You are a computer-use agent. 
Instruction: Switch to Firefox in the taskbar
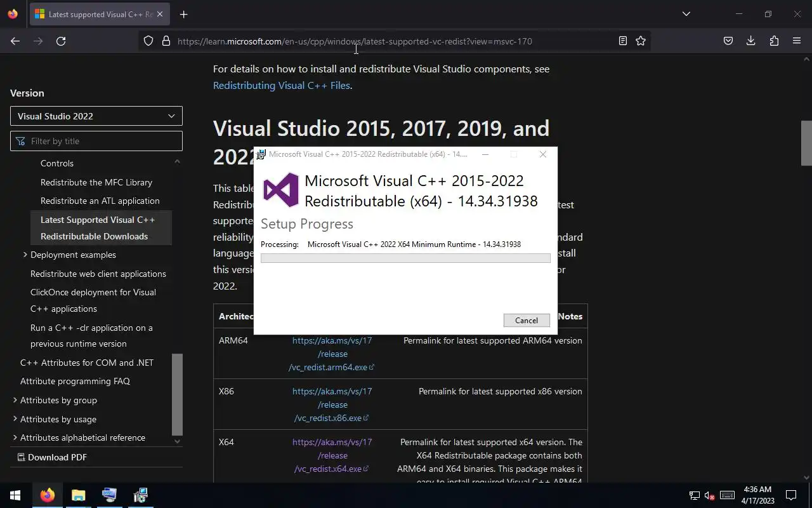47,495
